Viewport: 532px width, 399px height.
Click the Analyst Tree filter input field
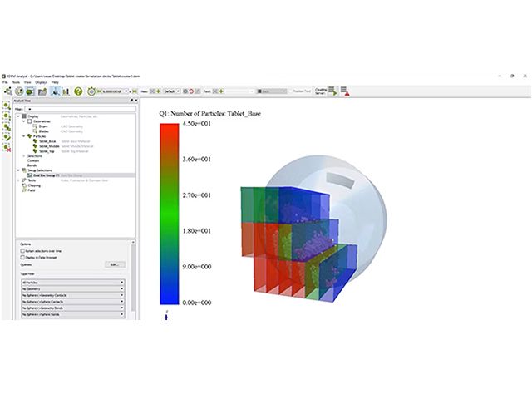(x=80, y=109)
